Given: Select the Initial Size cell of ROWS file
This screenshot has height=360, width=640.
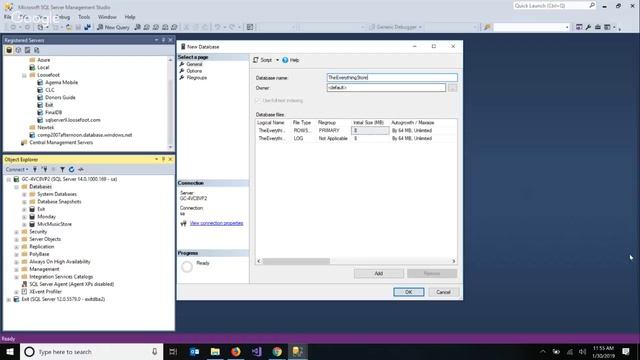Looking at the screenshot, I should (x=370, y=131).
